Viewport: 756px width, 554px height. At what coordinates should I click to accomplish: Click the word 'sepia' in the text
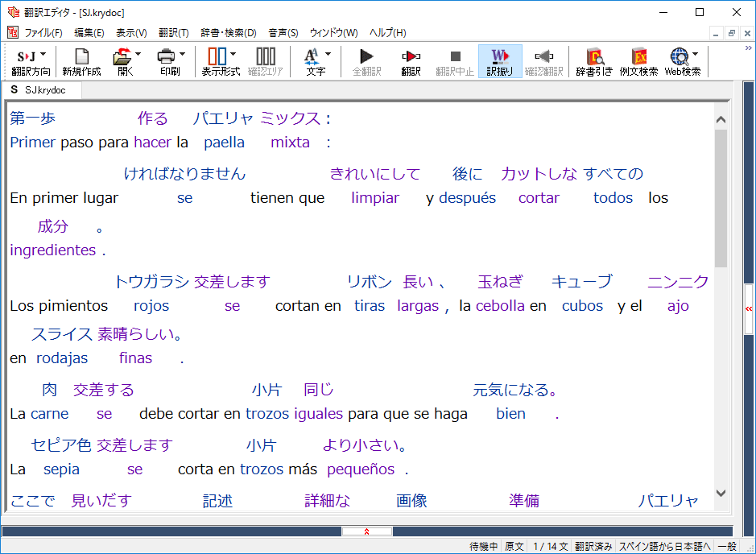coord(61,469)
